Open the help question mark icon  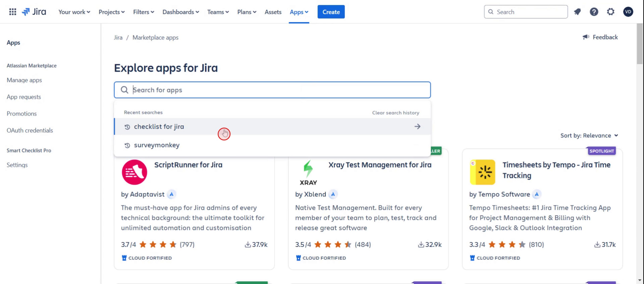pyautogui.click(x=594, y=12)
